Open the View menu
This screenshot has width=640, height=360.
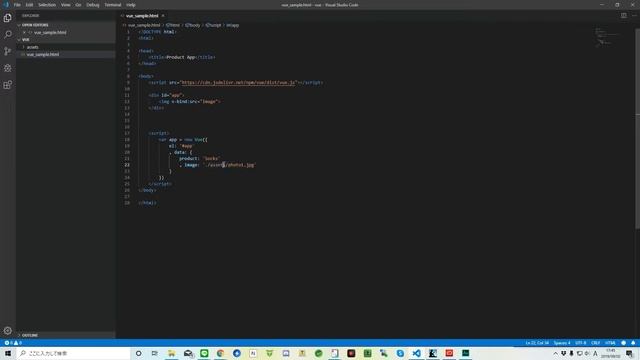coord(66,5)
